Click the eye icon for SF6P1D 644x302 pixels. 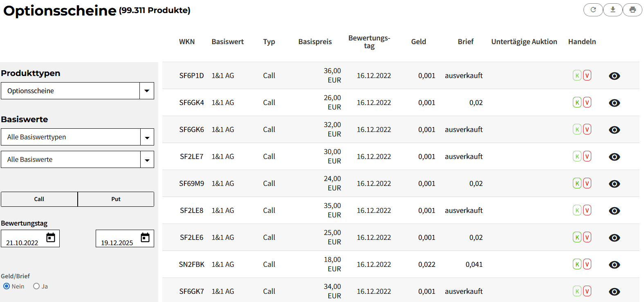[614, 76]
